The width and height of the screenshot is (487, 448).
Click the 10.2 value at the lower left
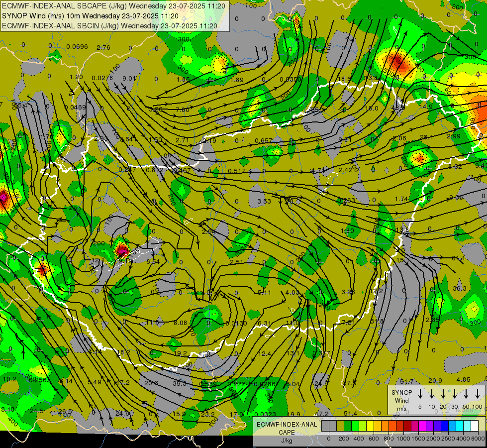[x=9, y=379]
